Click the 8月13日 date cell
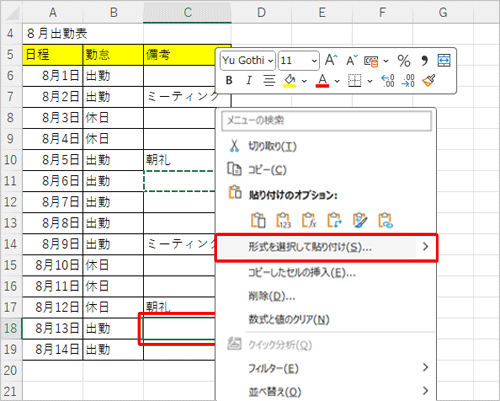500x401 pixels. [53, 328]
